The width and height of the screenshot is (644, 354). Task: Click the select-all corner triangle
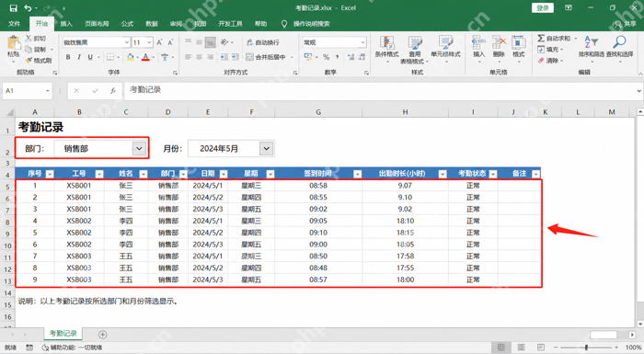[10, 112]
